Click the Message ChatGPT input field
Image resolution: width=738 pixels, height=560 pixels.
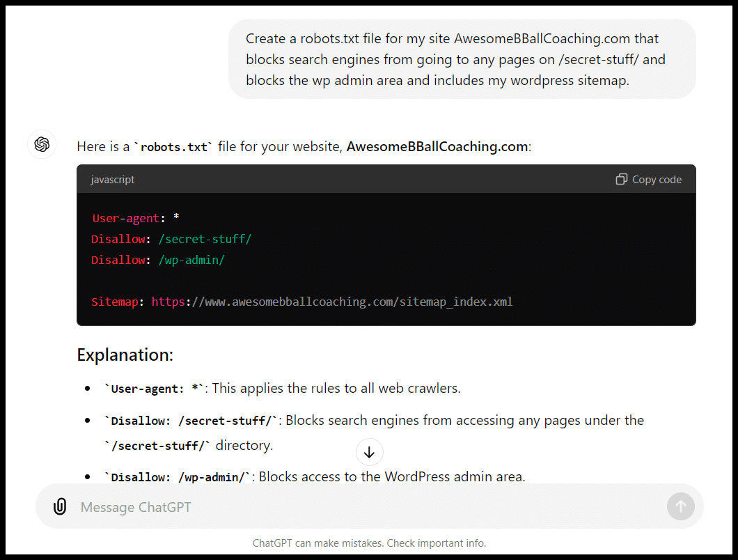click(x=370, y=507)
